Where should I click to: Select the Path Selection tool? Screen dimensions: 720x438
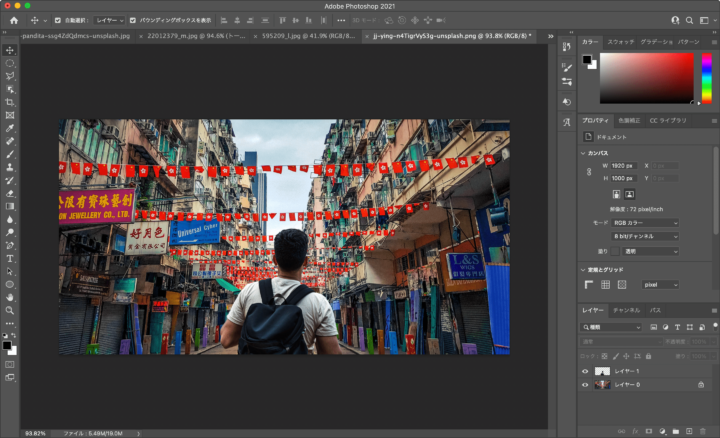[10, 271]
